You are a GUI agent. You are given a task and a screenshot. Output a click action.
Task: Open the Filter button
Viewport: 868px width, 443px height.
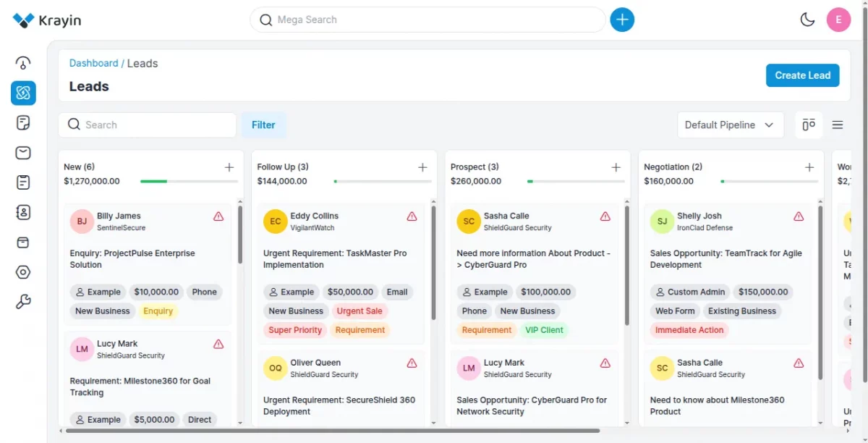pos(263,125)
